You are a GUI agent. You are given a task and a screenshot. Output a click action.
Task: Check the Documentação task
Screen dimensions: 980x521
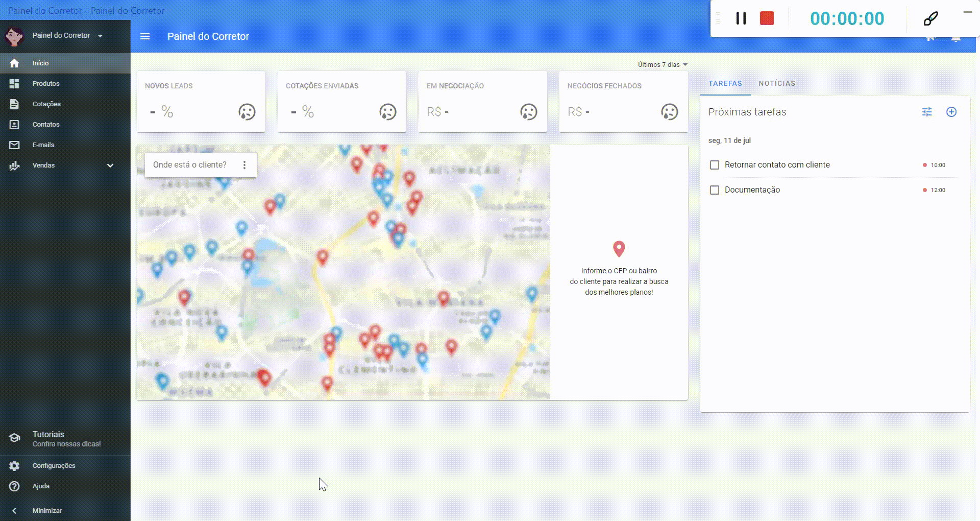pyautogui.click(x=715, y=190)
